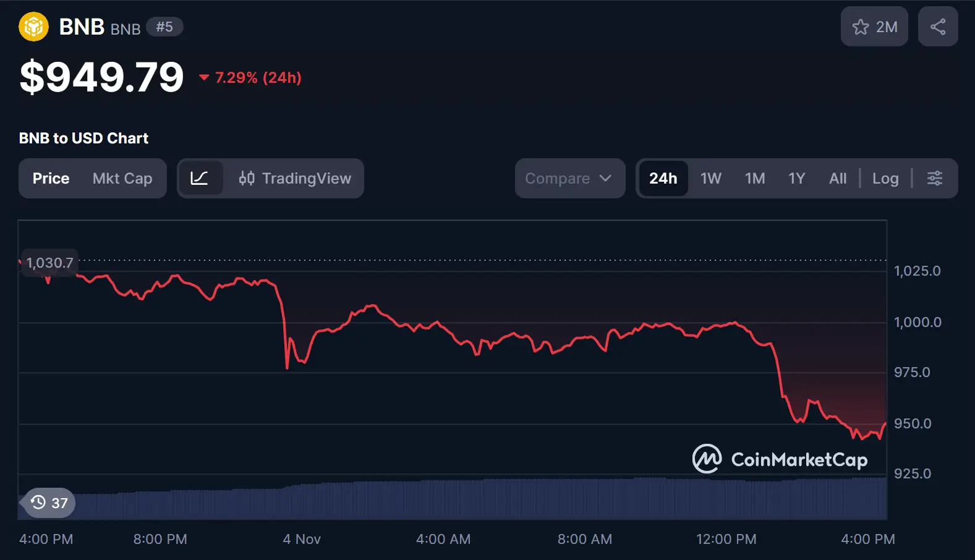The image size is (975, 560).
Task: Click the BNB to USD Chart heading
Action: pos(83,138)
